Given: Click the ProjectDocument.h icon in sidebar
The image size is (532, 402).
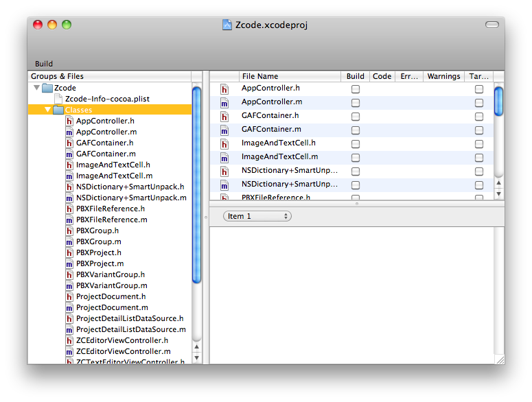Looking at the screenshot, I should click(x=69, y=296).
